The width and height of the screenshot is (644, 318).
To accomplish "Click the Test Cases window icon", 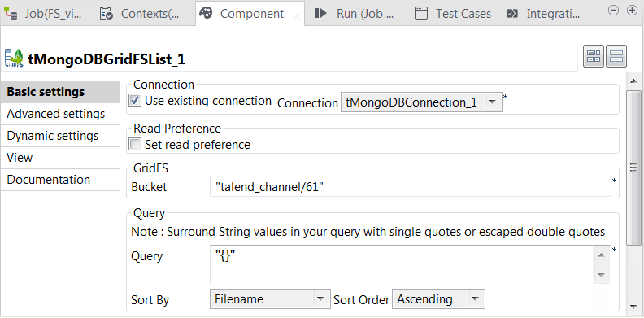I will tap(421, 13).
